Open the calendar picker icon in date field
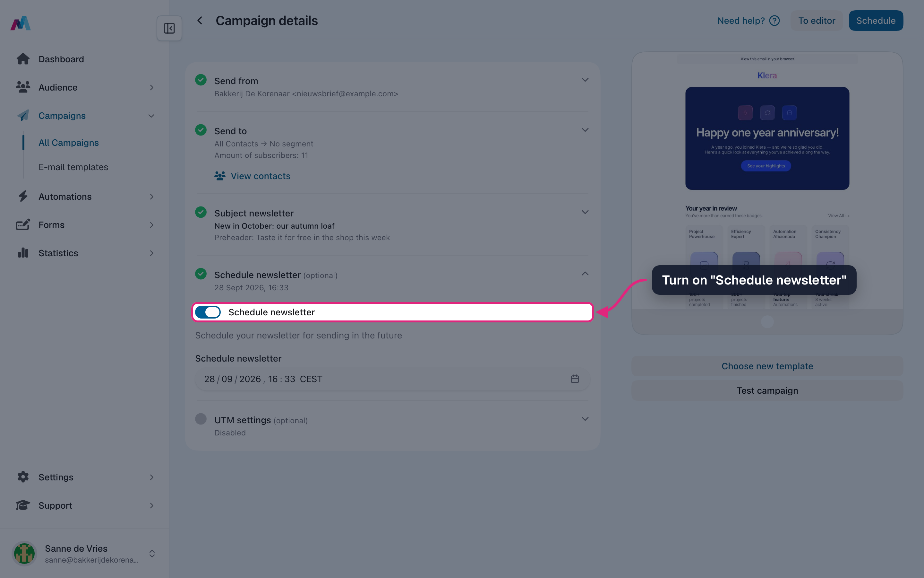Viewport: 924px width, 578px height. click(575, 379)
